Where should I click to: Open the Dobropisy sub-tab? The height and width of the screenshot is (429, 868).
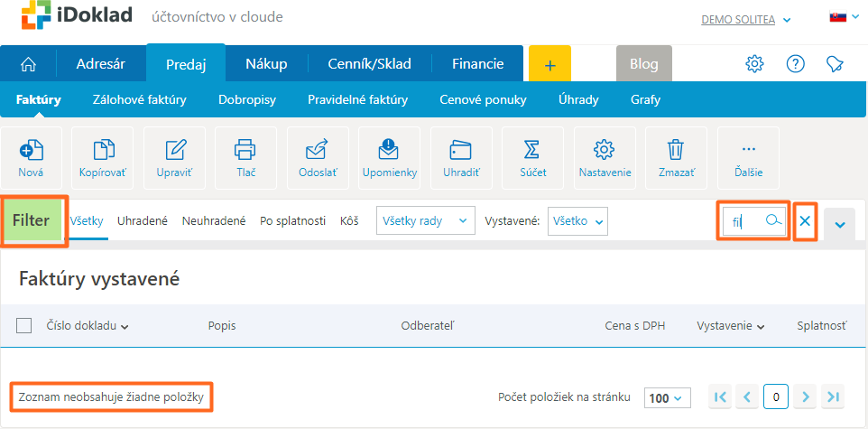coord(246,99)
